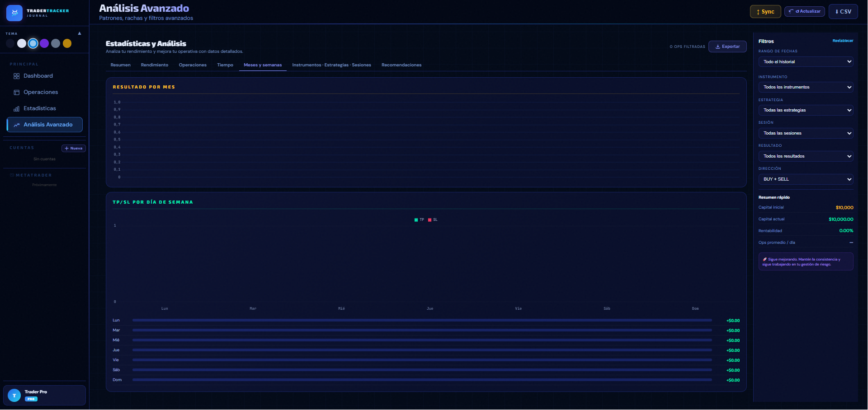The height and width of the screenshot is (410, 868).
Task: Select the Meses y semanas tab
Action: 263,65
